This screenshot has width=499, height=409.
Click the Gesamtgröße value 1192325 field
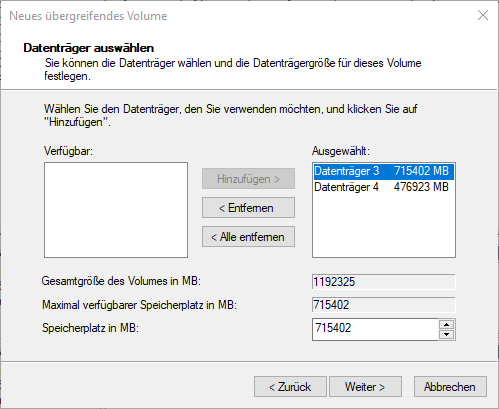click(x=384, y=282)
